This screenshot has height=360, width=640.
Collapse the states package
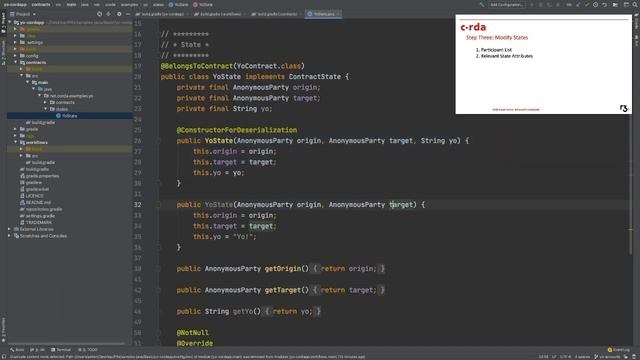click(x=45, y=109)
